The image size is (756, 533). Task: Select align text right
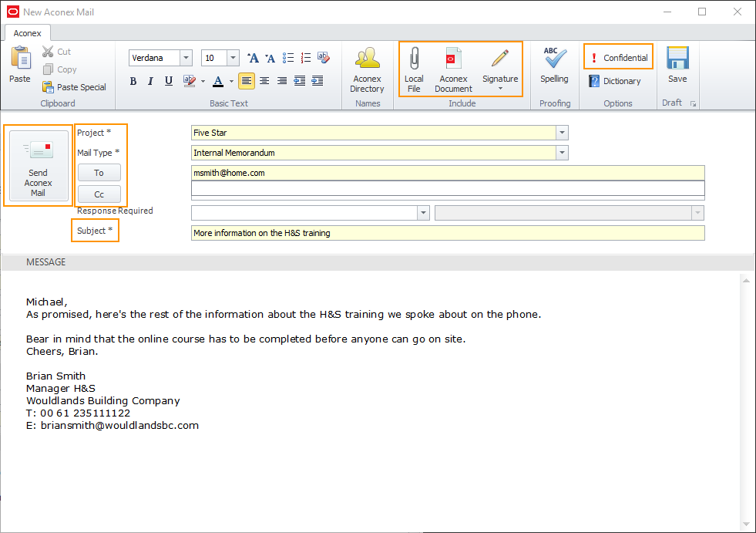tap(281, 81)
